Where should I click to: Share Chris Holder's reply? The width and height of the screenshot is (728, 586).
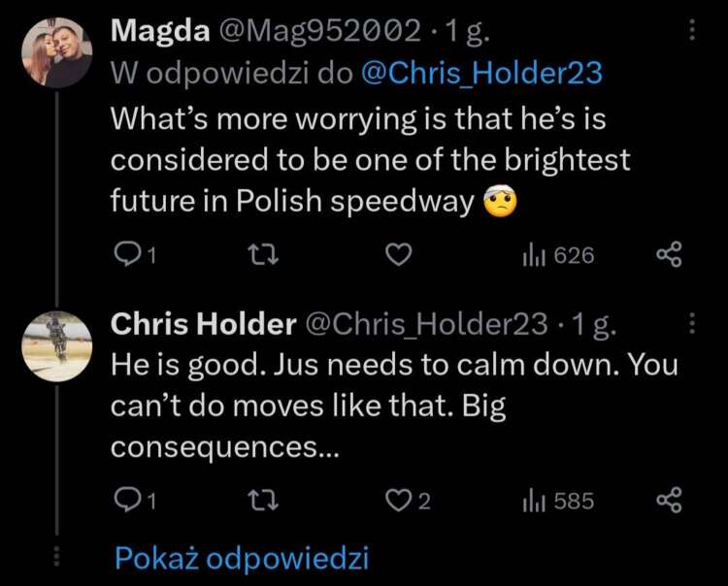click(x=670, y=500)
